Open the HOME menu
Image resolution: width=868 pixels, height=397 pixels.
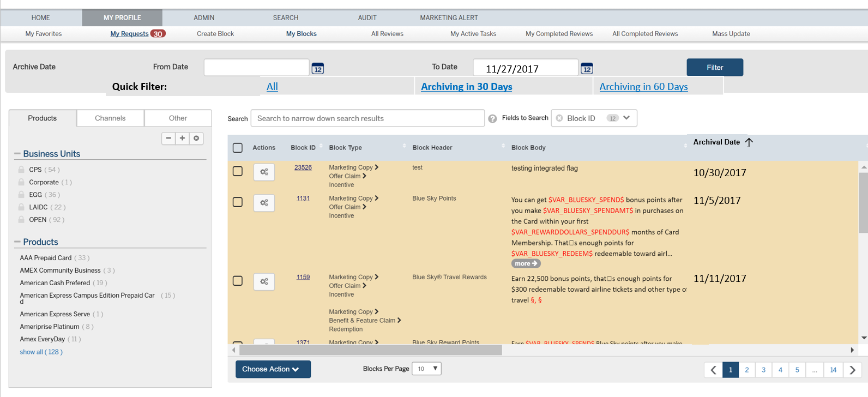(41, 18)
